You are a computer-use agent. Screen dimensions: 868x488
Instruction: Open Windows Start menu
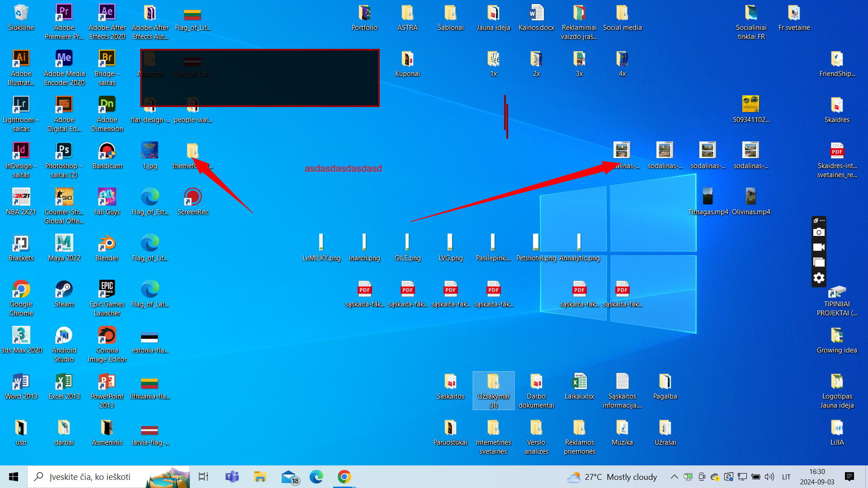tap(14, 477)
